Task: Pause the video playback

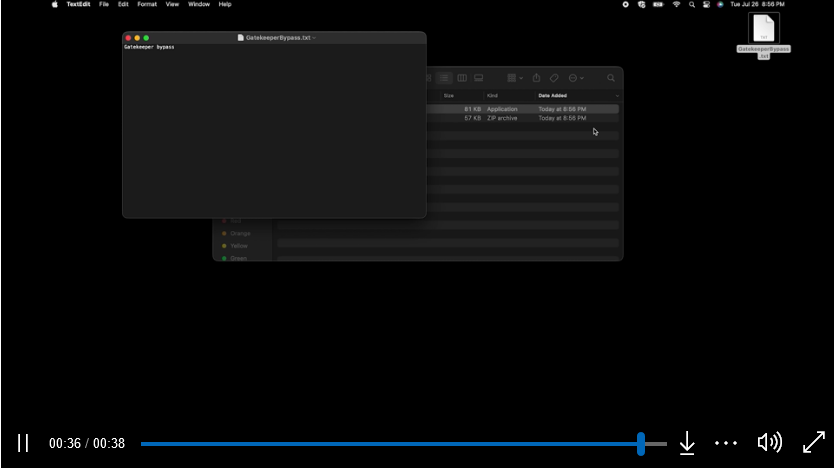Action: 23,443
